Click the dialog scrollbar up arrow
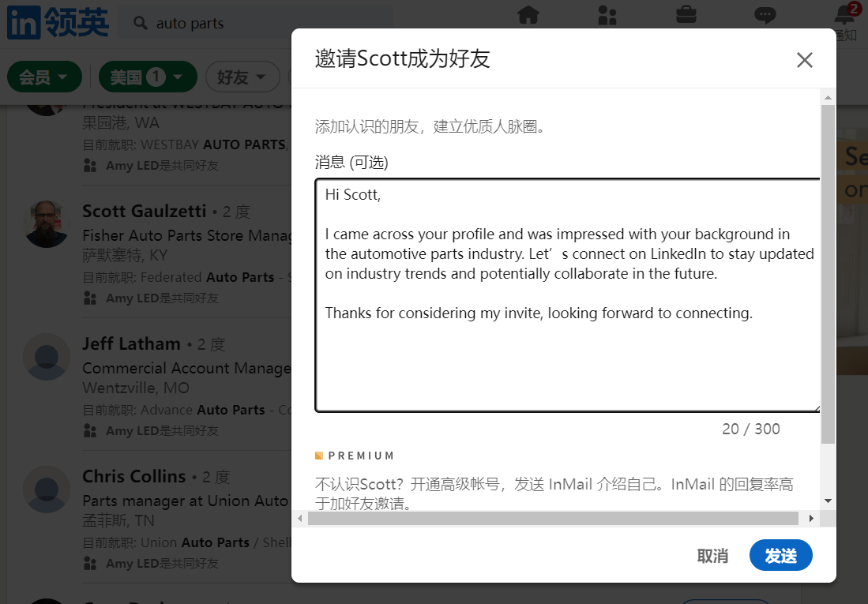This screenshot has height=604, width=868. (x=828, y=97)
